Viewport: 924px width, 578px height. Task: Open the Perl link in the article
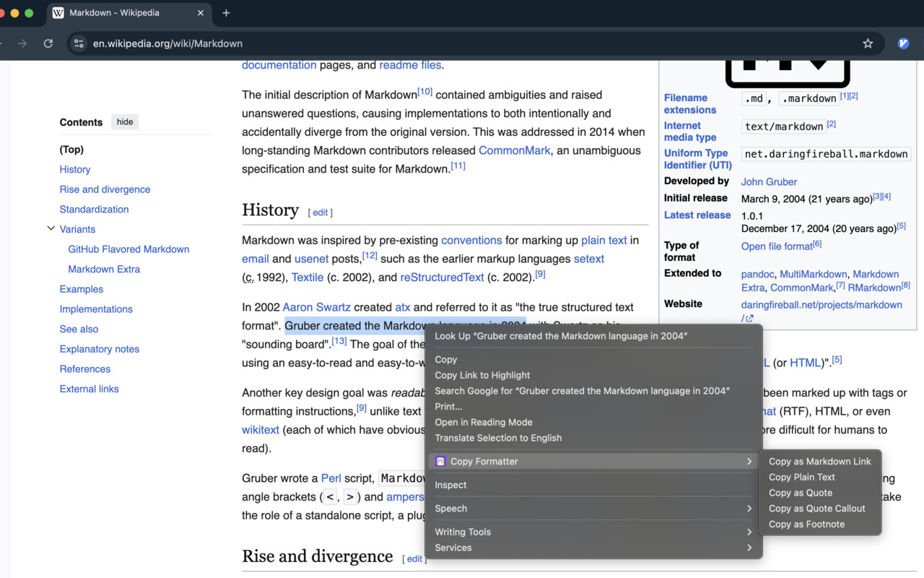click(x=331, y=478)
